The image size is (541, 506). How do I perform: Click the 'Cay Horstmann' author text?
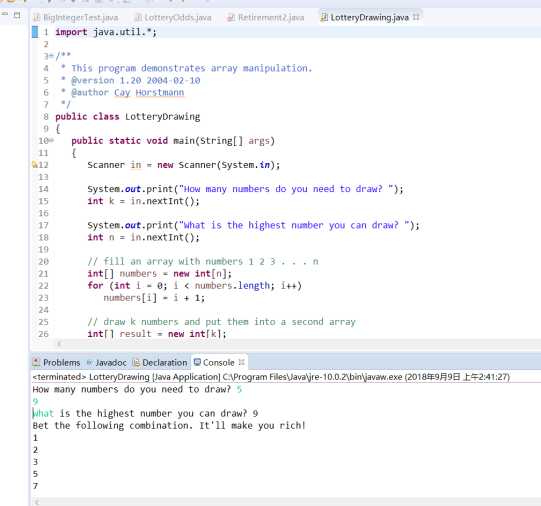point(149,92)
